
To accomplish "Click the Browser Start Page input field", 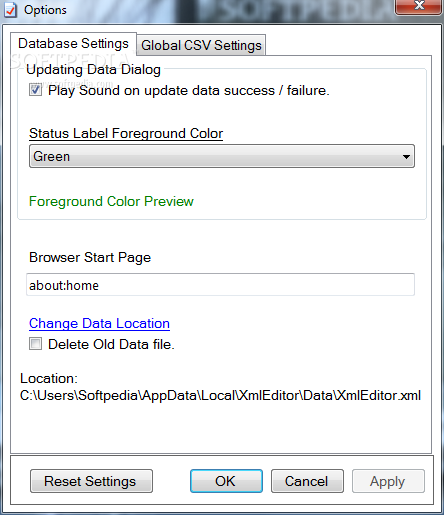I will pyautogui.click(x=220, y=285).
